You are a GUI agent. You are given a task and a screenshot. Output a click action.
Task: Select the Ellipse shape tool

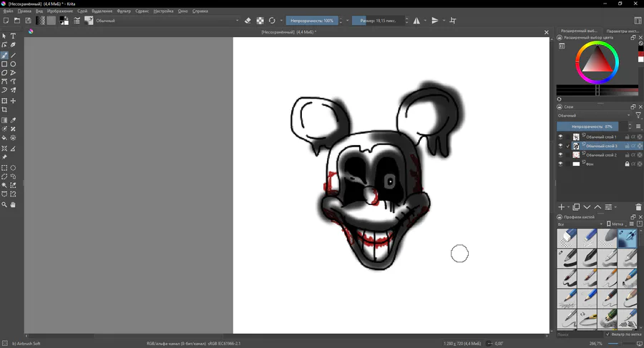(13, 64)
